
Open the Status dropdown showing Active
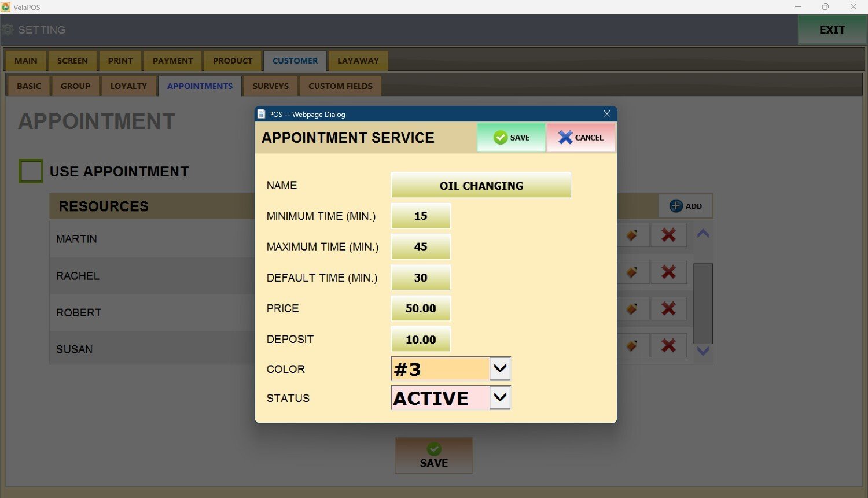click(x=500, y=398)
